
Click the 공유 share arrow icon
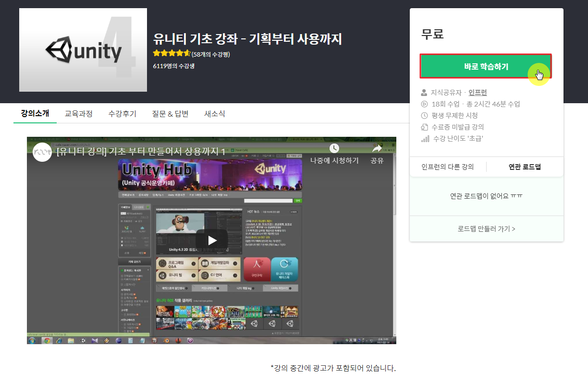[377, 149]
